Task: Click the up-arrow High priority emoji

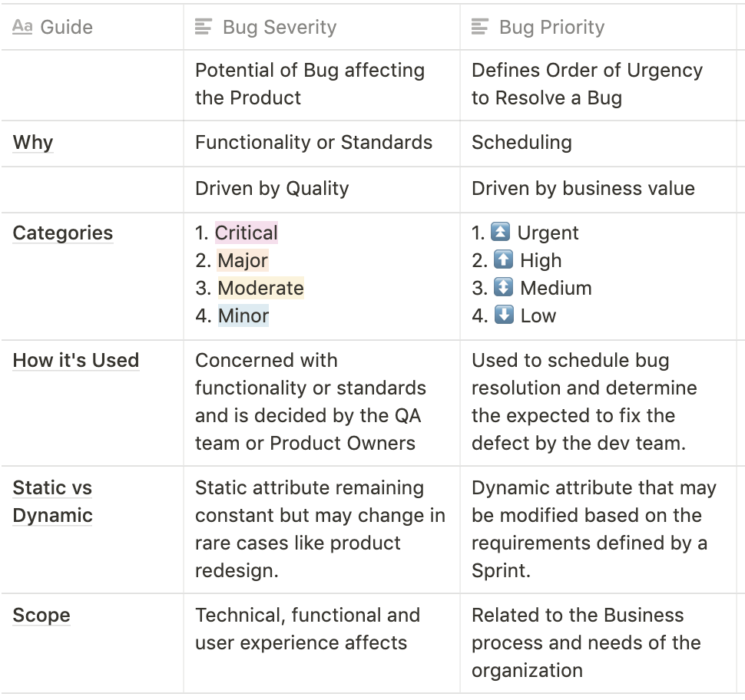Action: pos(503,259)
